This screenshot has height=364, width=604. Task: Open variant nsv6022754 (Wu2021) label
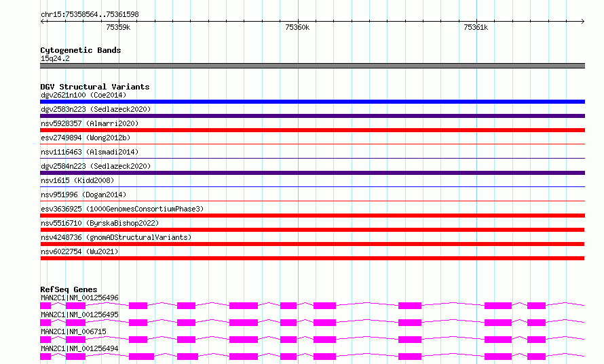point(79,251)
